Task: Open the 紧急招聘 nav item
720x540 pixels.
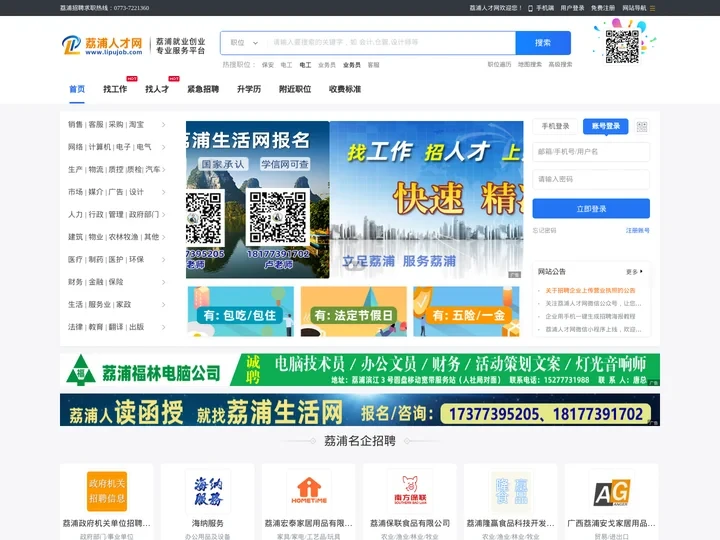Action: pyautogui.click(x=203, y=89)
